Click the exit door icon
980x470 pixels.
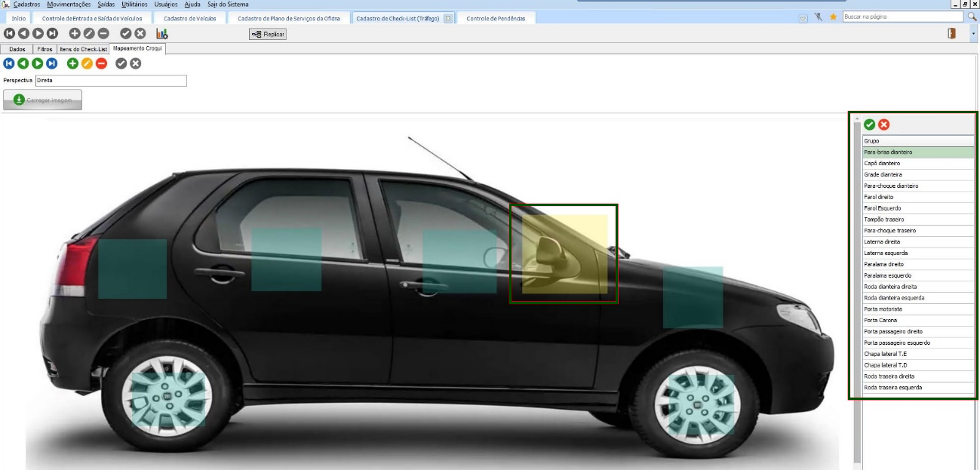[x=952, y=33]
